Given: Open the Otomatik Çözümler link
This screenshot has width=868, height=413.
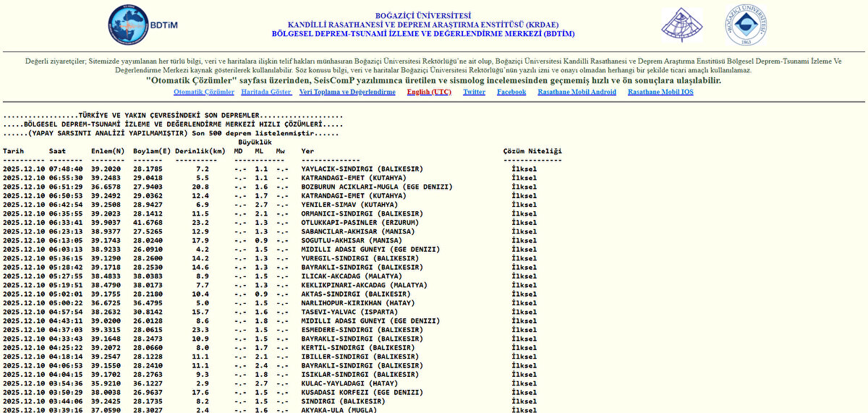Looking at the screenshot, I should 204,92.
